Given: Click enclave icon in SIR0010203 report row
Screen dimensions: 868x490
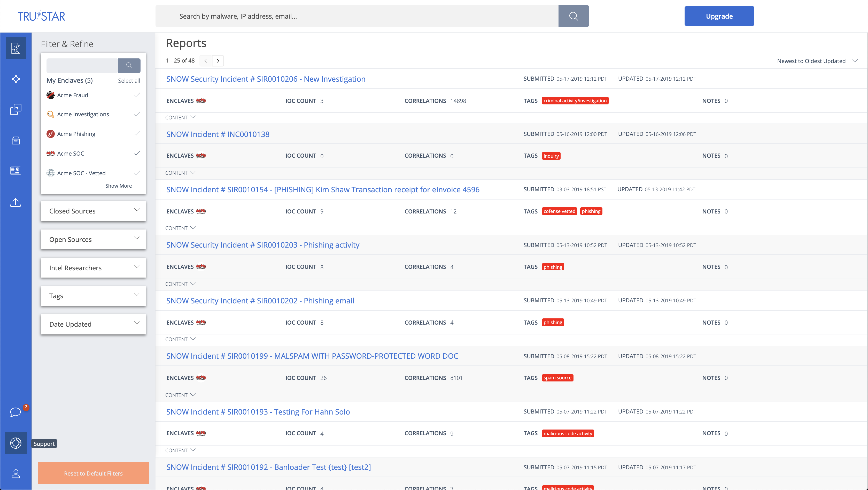Looking at the screenshot, I should click(x=201, y=266).
